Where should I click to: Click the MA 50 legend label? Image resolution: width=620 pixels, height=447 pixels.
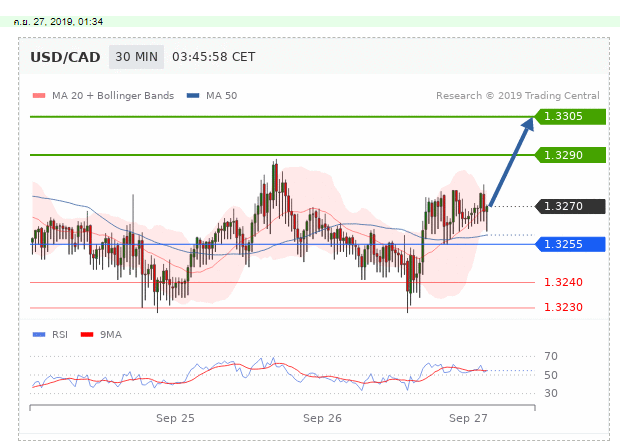point(221,96)
